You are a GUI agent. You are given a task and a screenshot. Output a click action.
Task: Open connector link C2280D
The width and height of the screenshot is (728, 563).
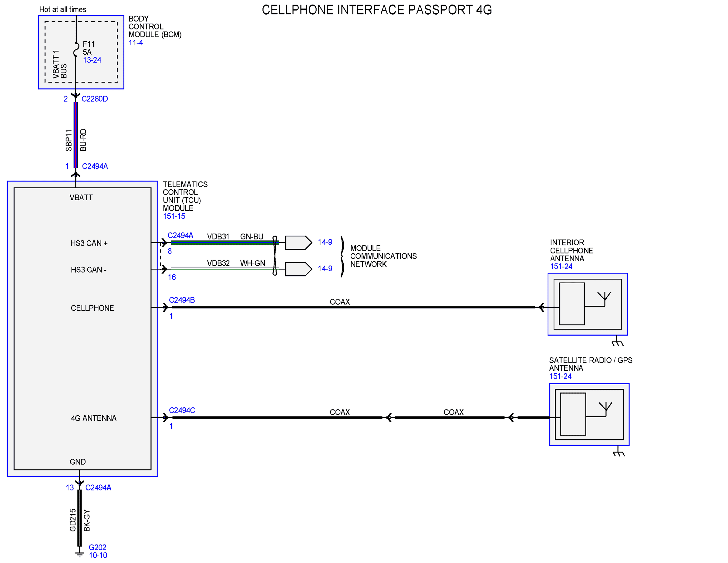(95, 99)
